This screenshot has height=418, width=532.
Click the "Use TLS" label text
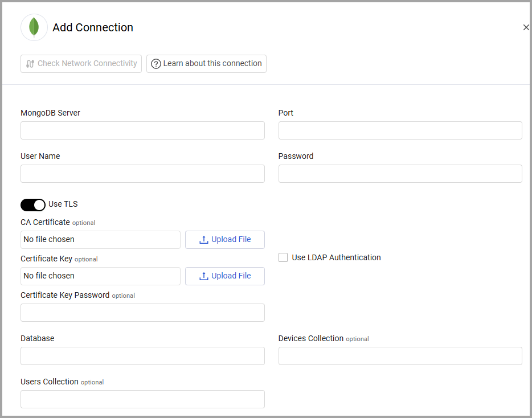click(x=63, y=204)
